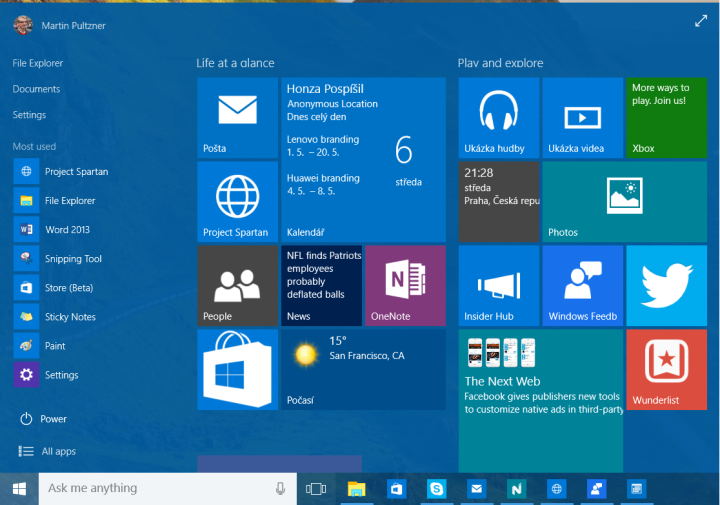Image resolution: width=720 pixels, height=505 pixels.
Task: Open the Insider Hub megaphone tile
Action: [499, 286]
